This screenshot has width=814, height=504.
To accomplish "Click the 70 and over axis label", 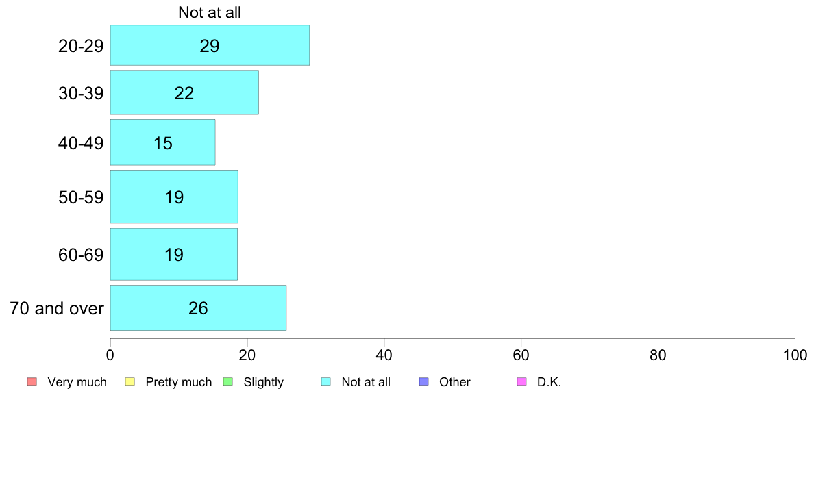I will click(x=57, y=308).
